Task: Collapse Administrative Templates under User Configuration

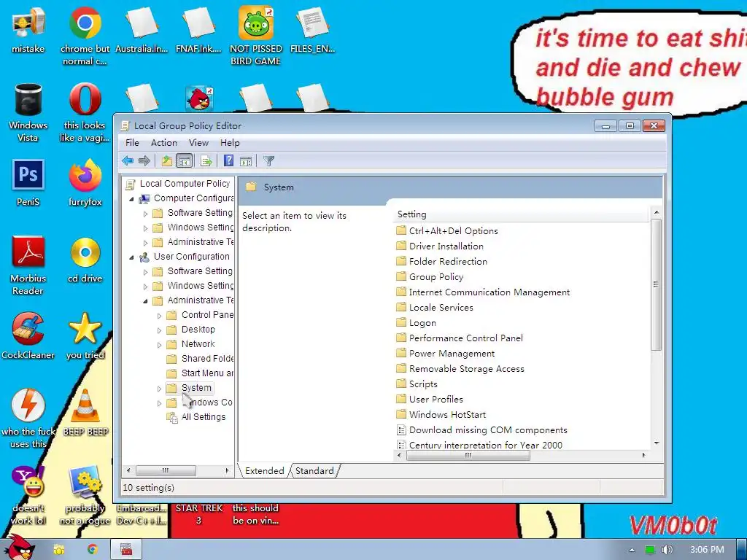Action: [x=145, y=301]
